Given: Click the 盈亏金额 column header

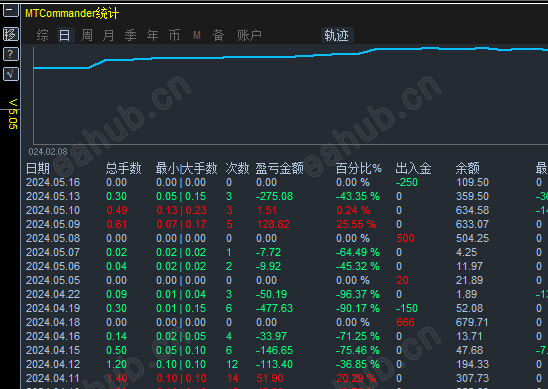Looking at the screenshot, I should click(279, 168).
